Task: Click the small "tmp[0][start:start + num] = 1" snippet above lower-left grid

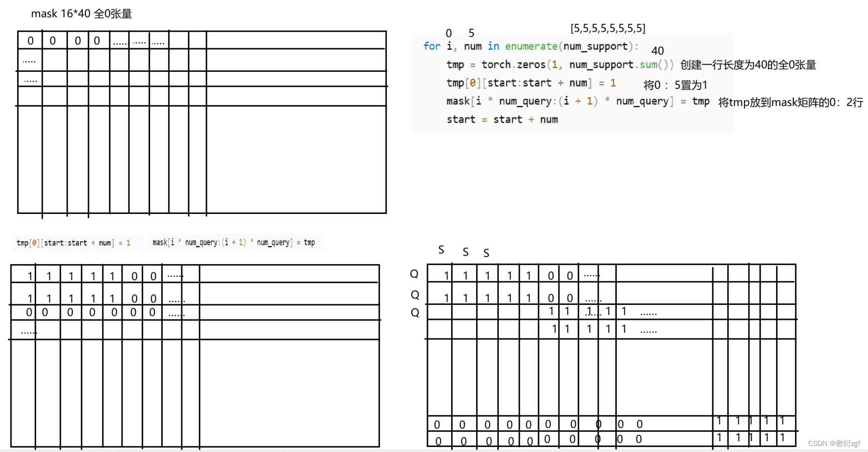Action: point(74,243)
